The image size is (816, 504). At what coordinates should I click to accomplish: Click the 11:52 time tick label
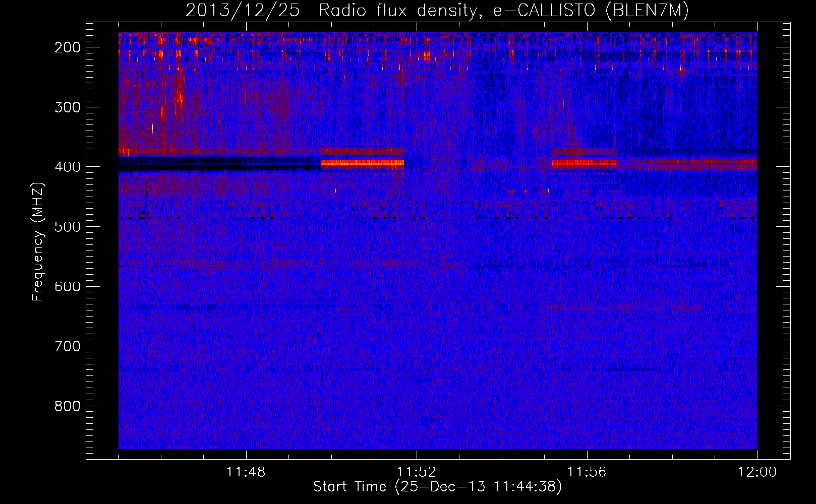417,472
